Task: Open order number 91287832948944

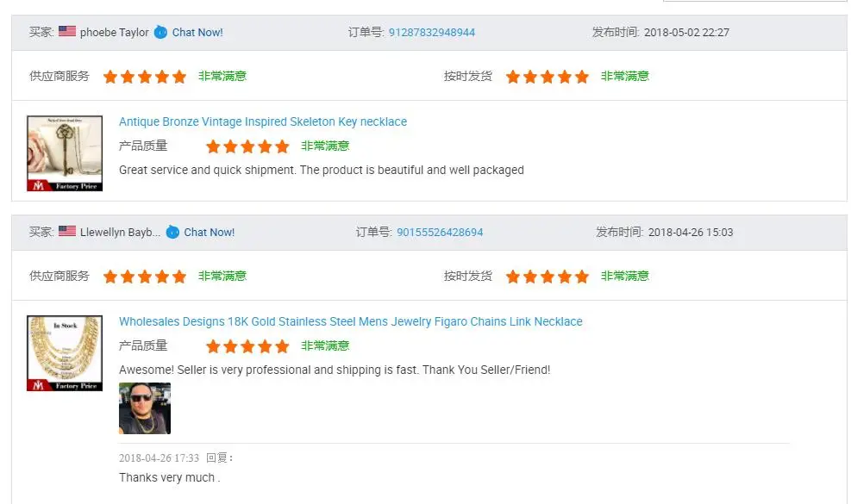Action: pyautogui.click(x=432, y=33)
